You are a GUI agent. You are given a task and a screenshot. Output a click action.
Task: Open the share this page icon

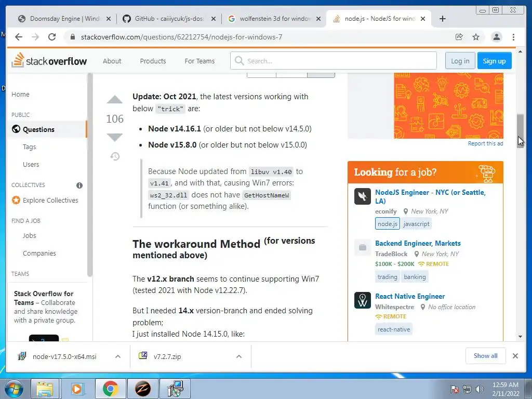click(459, 37)
